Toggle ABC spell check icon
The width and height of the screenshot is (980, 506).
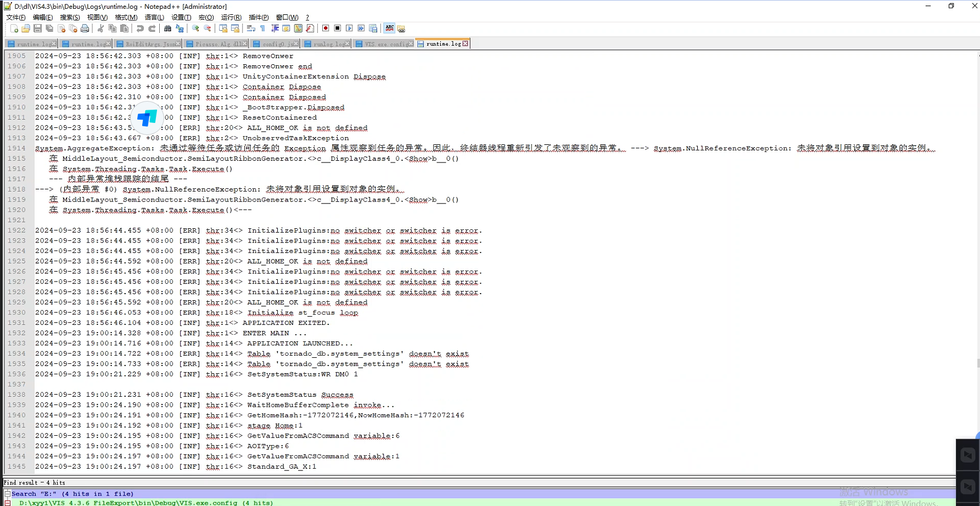point(389,29)
